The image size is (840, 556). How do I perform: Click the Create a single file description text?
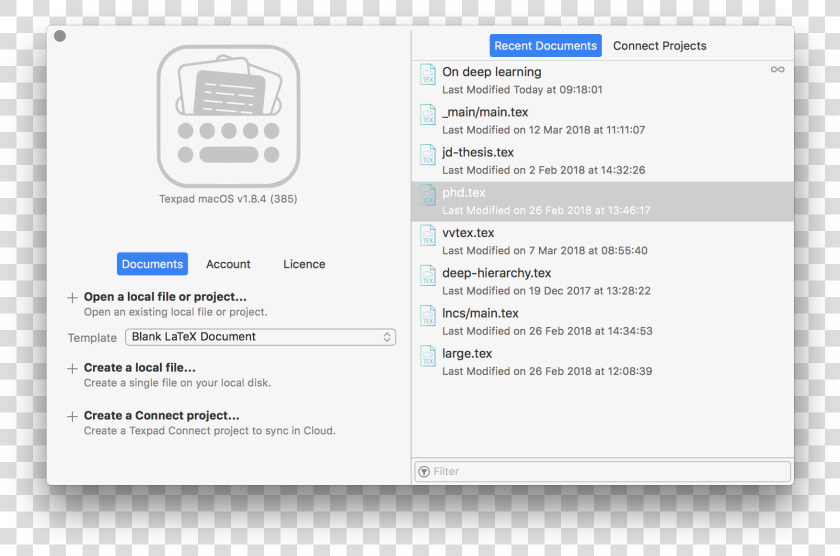pos(177,382)
